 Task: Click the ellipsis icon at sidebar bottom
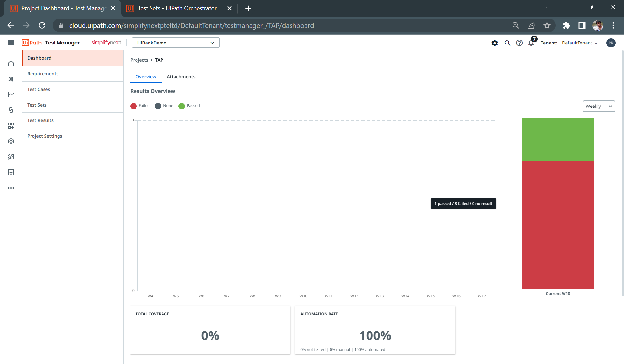coord(11,188)
